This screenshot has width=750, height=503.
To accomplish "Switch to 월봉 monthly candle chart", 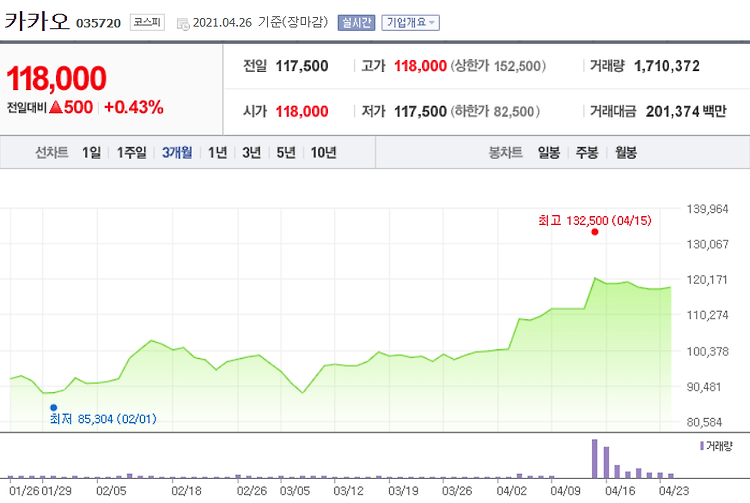I will tap(626, 153).
